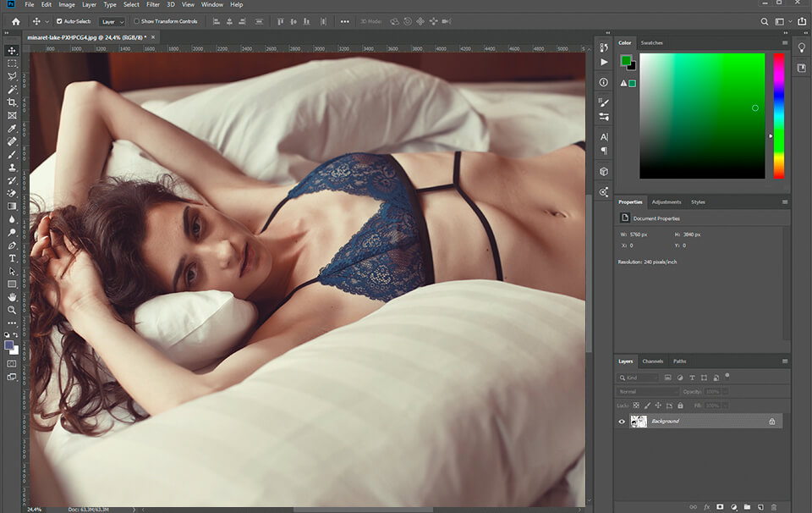Select the Rectangular Marquee tool

[12, 63]
